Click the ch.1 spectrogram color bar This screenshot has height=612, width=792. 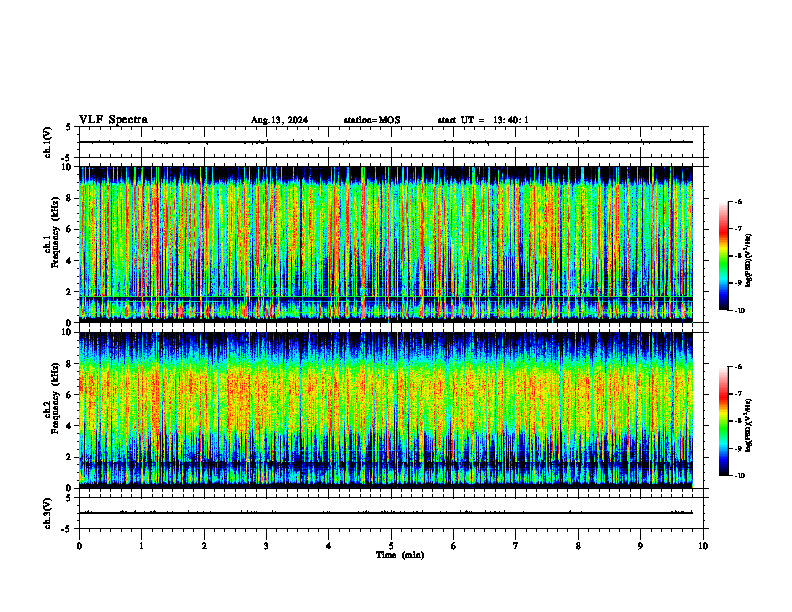[x=723, y=256]
